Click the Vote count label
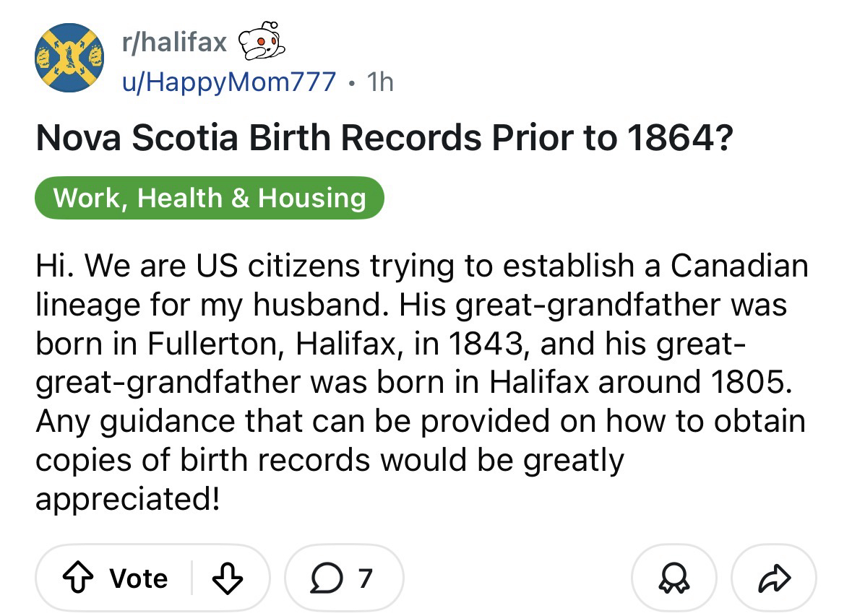 (139, 578)
